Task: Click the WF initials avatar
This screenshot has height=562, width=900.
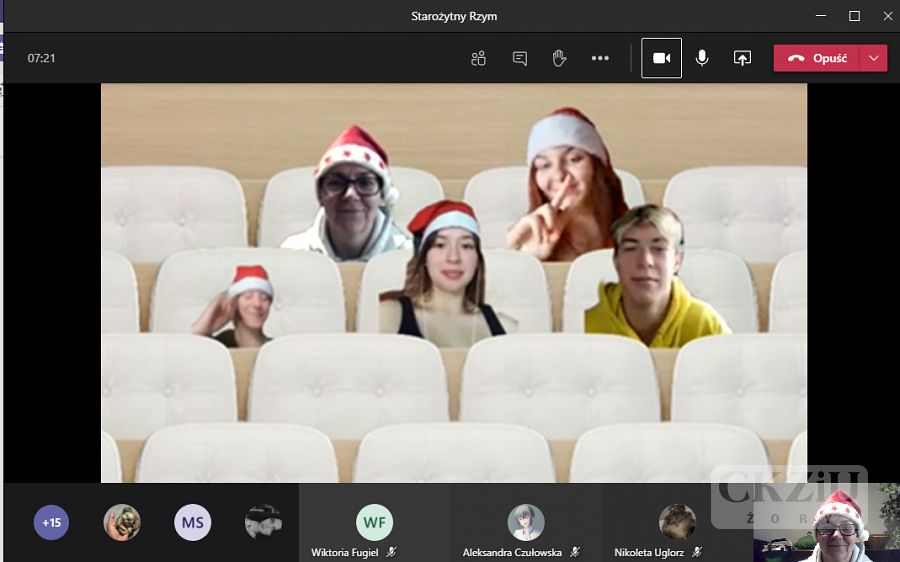Action: point(375,521)
